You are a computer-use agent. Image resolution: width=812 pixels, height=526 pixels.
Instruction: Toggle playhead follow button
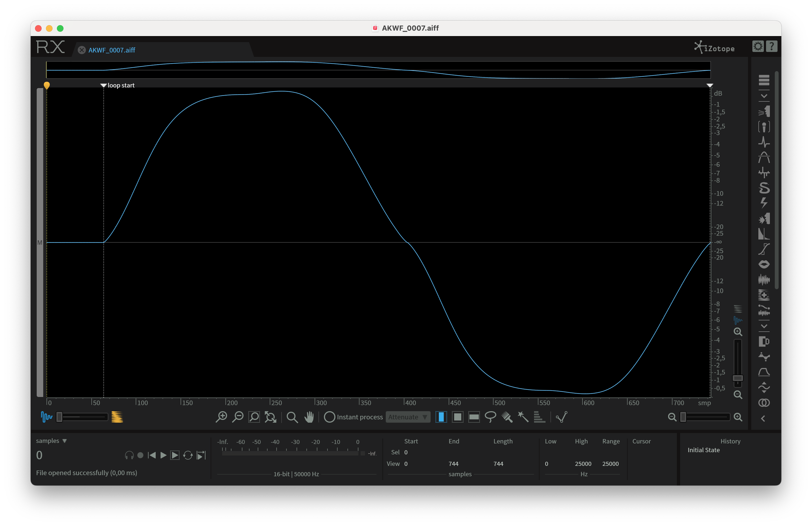tap(201, 455)
